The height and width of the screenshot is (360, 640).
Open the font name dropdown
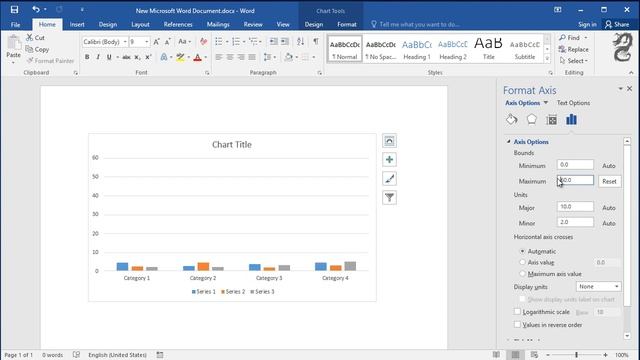click(124, 42)
